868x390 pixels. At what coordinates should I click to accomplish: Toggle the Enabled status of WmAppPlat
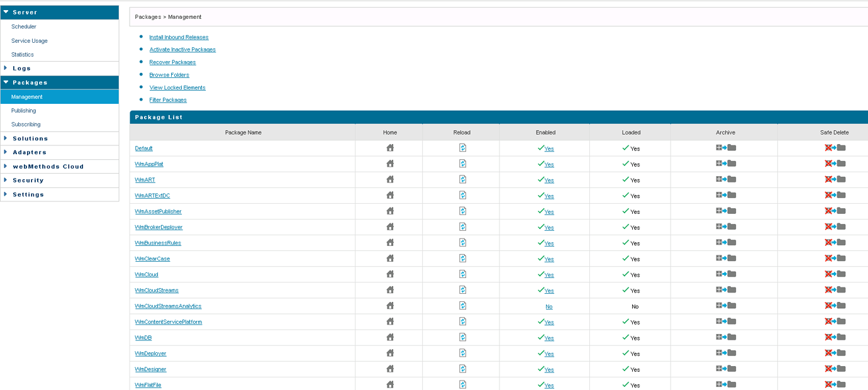[x=549, y=165]
